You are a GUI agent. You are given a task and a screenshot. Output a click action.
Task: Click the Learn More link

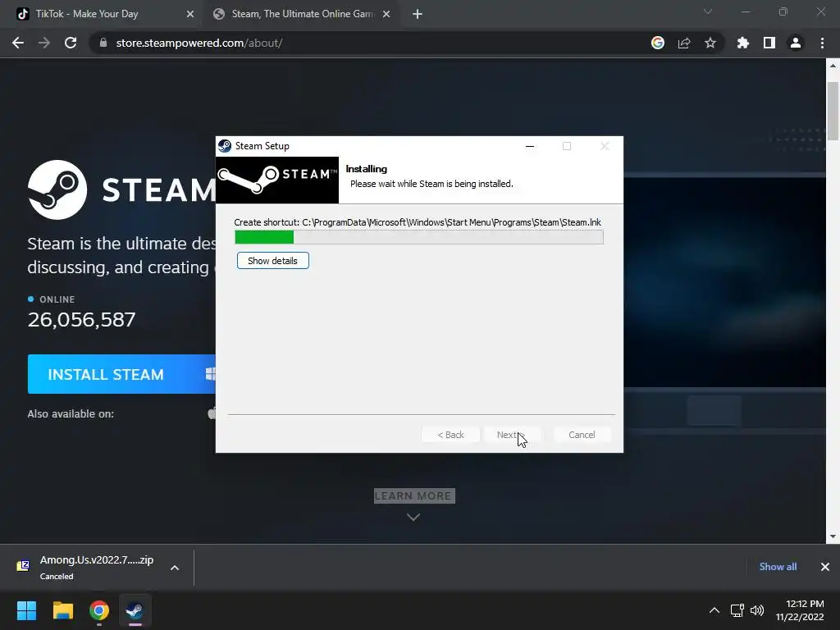click(413, 496)
